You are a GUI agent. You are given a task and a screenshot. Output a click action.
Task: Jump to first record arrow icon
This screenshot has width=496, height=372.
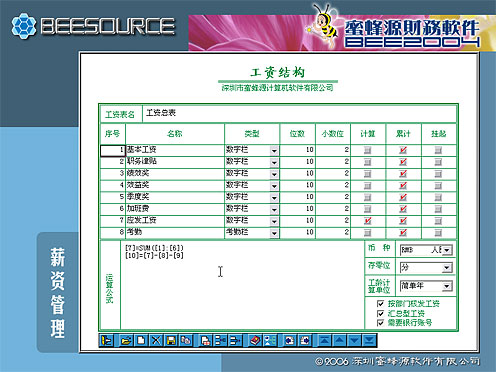tap(324, 340)
